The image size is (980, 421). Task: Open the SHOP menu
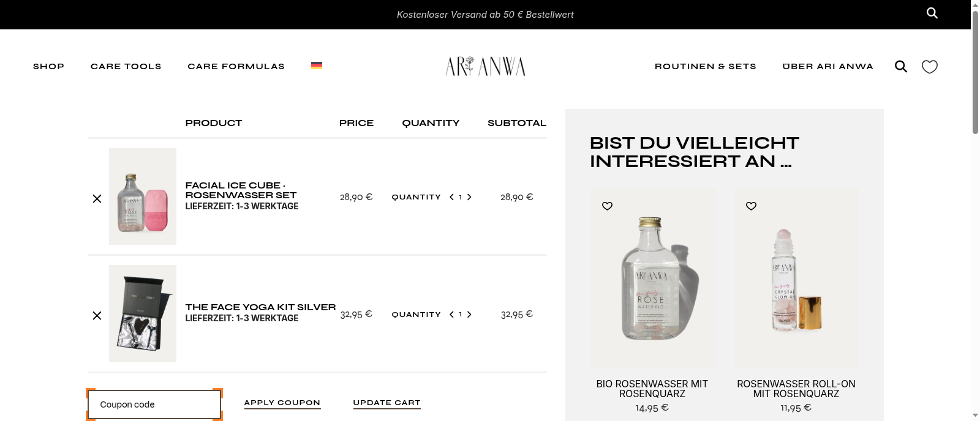point(48,66)
